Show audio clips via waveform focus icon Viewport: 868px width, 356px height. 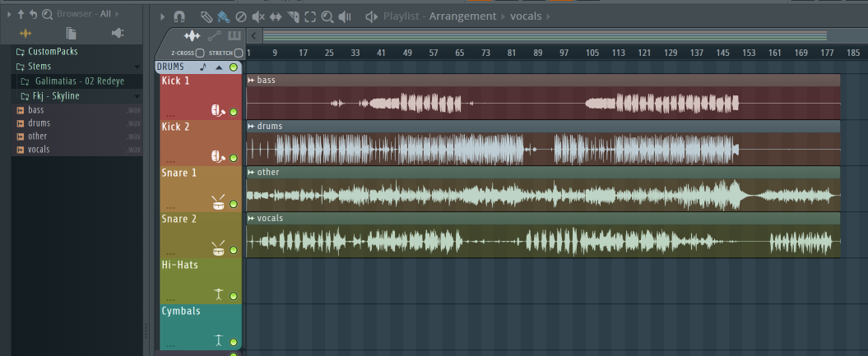click(192, 36)
